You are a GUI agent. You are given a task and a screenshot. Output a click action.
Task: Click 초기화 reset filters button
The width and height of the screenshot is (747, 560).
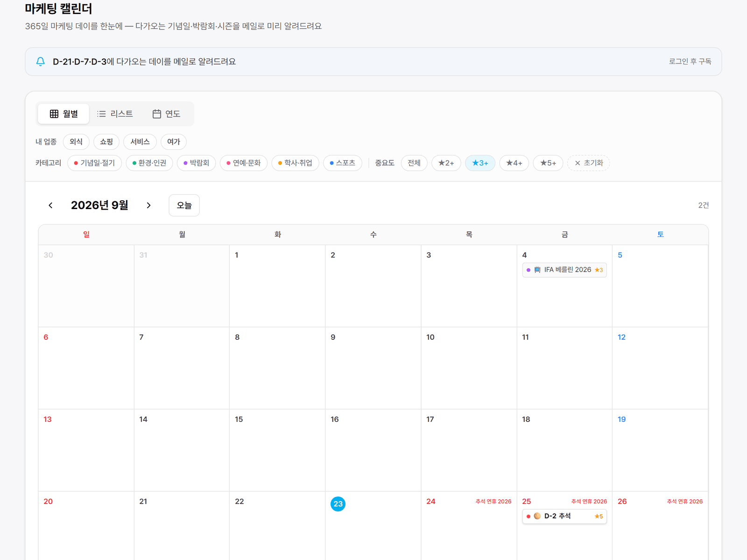tap(589, 163)
